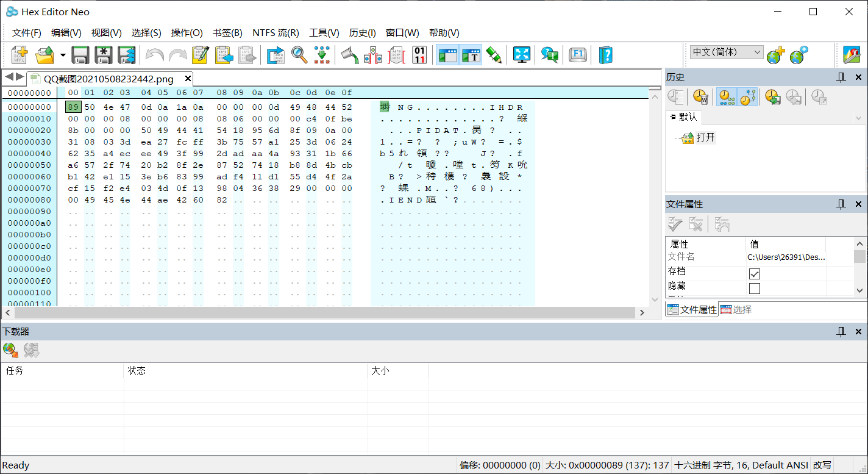Open the 工具(V) menu

pos(324,33)
